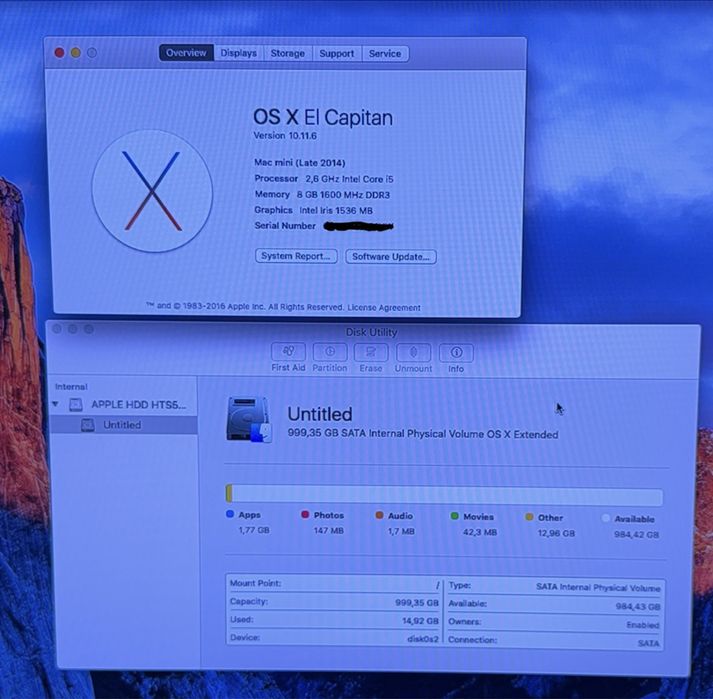Click the '999,35 GB SATA Internal Physical Volume' subtitle
Viewport: 713px width, 699px height.
(x=423, y=434)
